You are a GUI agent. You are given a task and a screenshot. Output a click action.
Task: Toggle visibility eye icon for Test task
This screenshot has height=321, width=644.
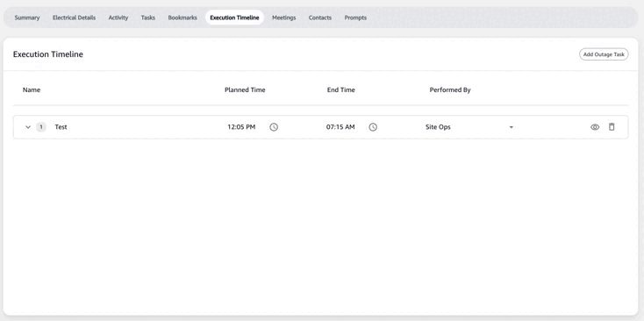click(x=595, y=127)
